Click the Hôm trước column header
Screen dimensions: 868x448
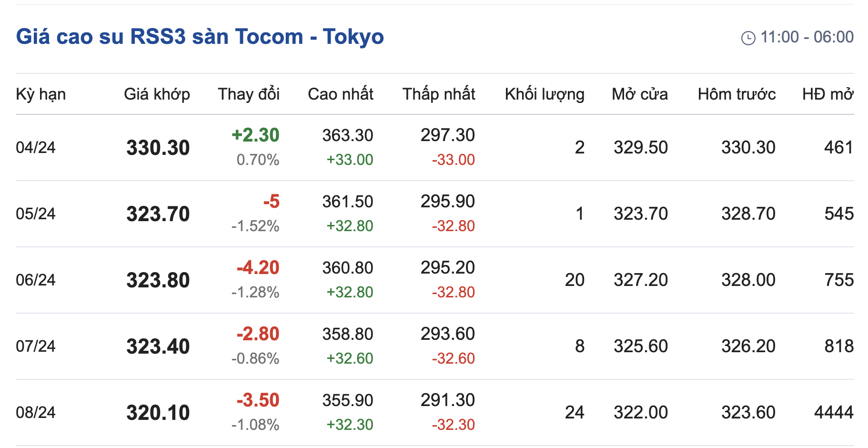pyautogui.click(x=737, y=94)
